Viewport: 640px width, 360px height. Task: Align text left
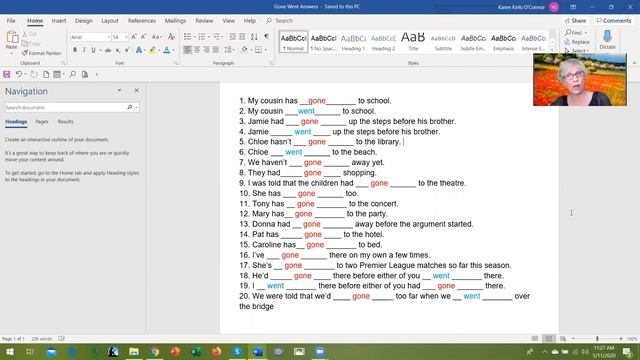[x=187, y=50]
